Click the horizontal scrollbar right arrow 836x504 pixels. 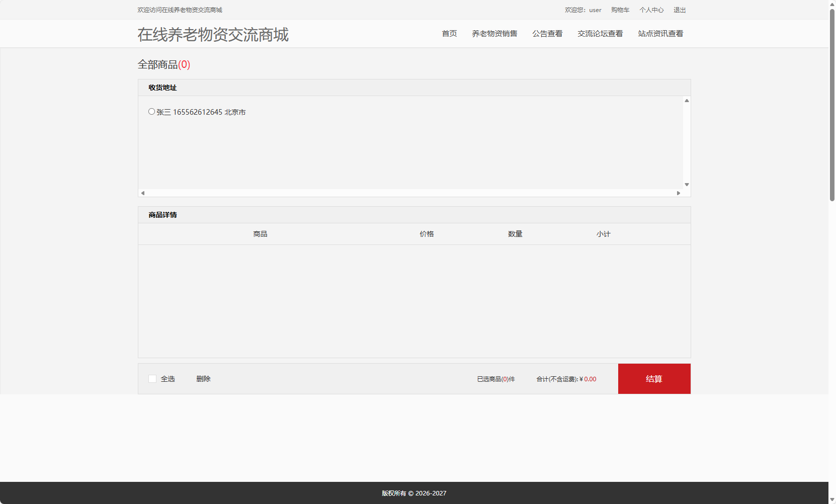point(678,193)
